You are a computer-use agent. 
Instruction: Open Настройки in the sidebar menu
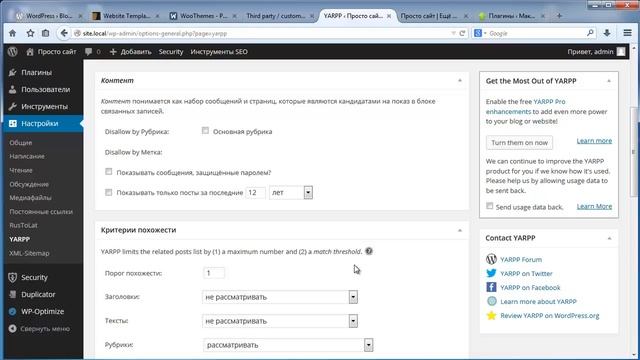43,123
